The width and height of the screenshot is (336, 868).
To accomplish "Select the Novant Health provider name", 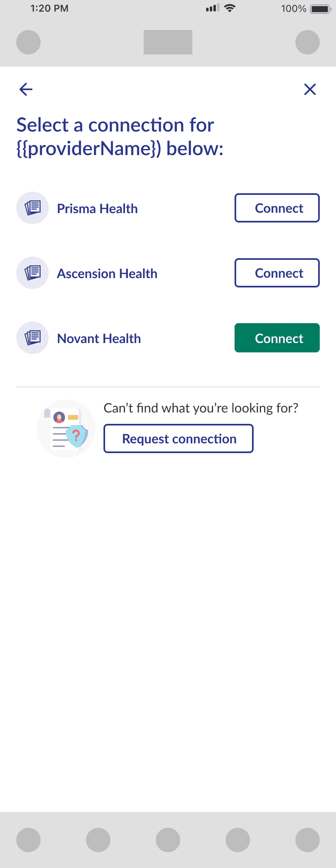I will click(x=99, y=339).
